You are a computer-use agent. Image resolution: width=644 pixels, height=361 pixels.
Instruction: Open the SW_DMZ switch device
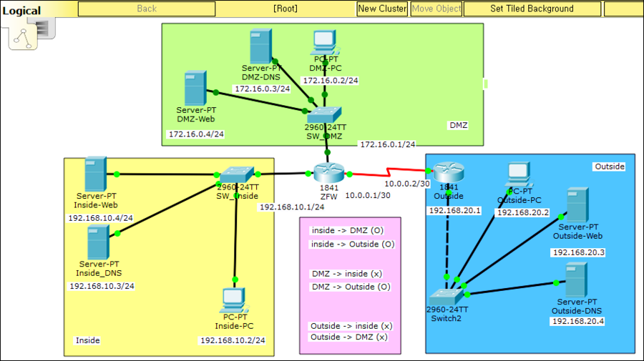pos(326,115)
